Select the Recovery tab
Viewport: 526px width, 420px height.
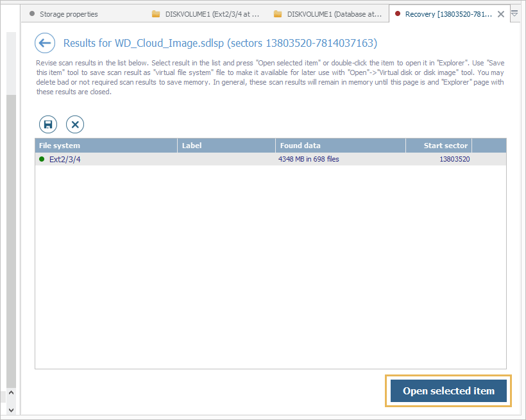pos(446,14)
